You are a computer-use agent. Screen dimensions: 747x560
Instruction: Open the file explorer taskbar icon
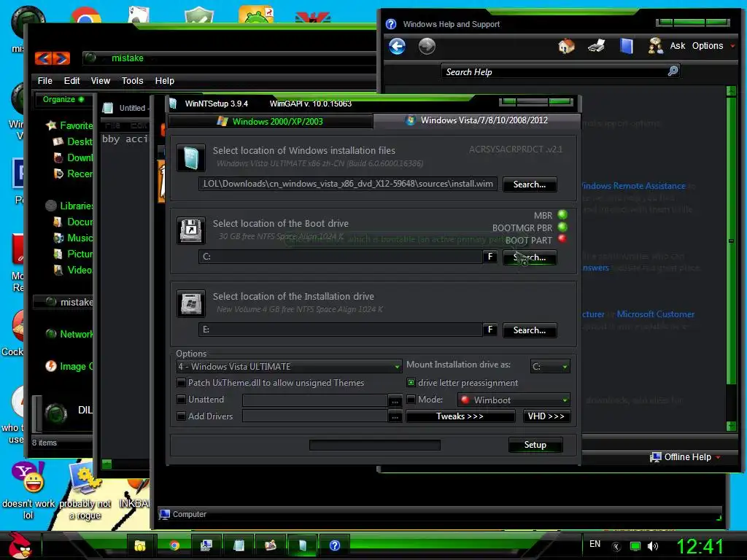pyautogui.click(x=140, y=545)
